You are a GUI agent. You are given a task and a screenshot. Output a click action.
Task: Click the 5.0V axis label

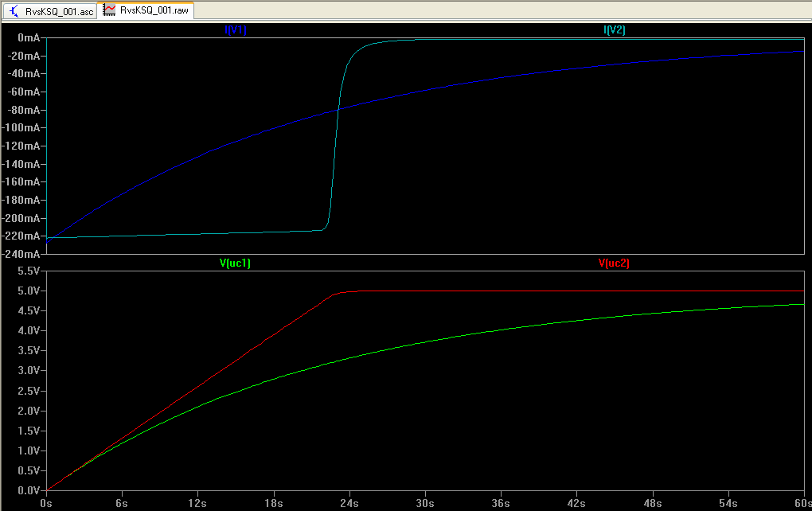(29, 291)
